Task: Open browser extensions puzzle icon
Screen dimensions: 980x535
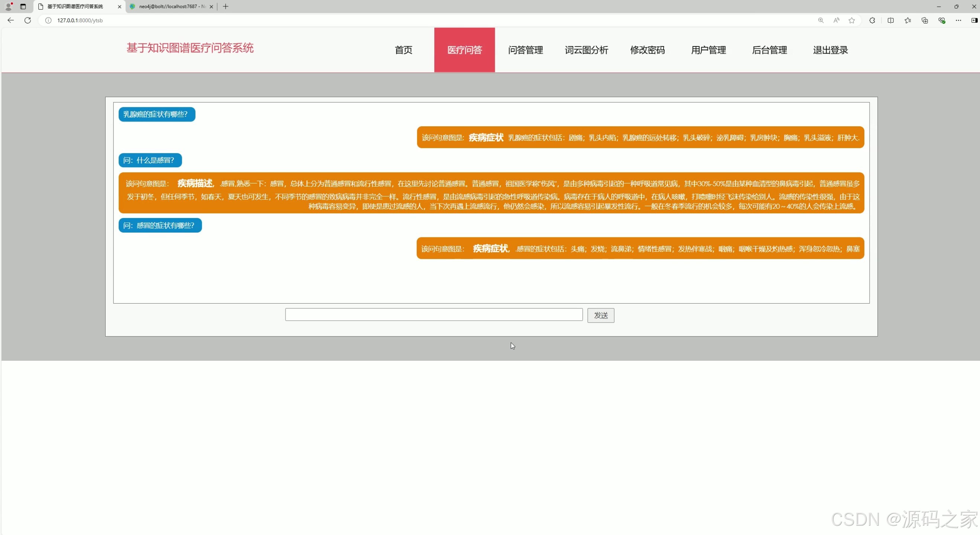Action: coord(872,20)
